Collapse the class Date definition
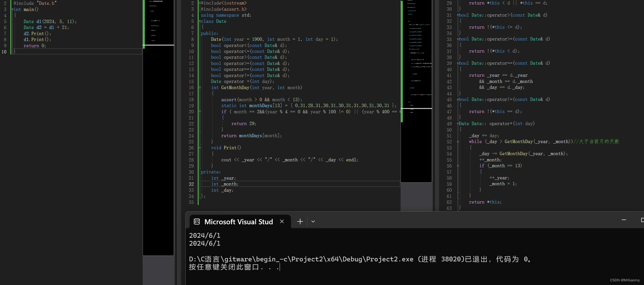This screenshot has height=285, width=644. pos(200,21)
